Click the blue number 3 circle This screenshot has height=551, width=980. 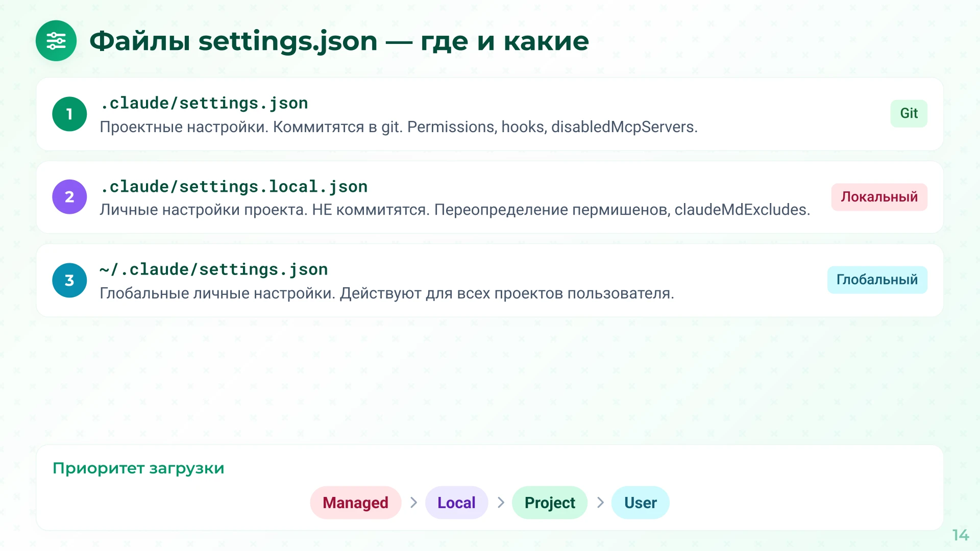tap(69, 280)
